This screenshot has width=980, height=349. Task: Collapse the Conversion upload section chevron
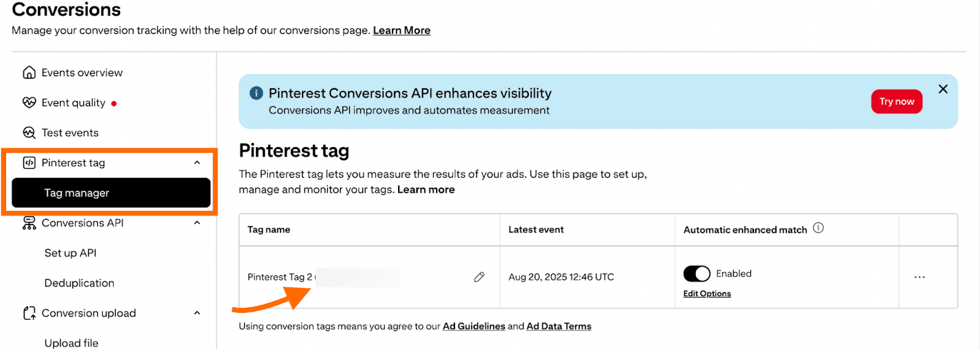pos(197,313)
